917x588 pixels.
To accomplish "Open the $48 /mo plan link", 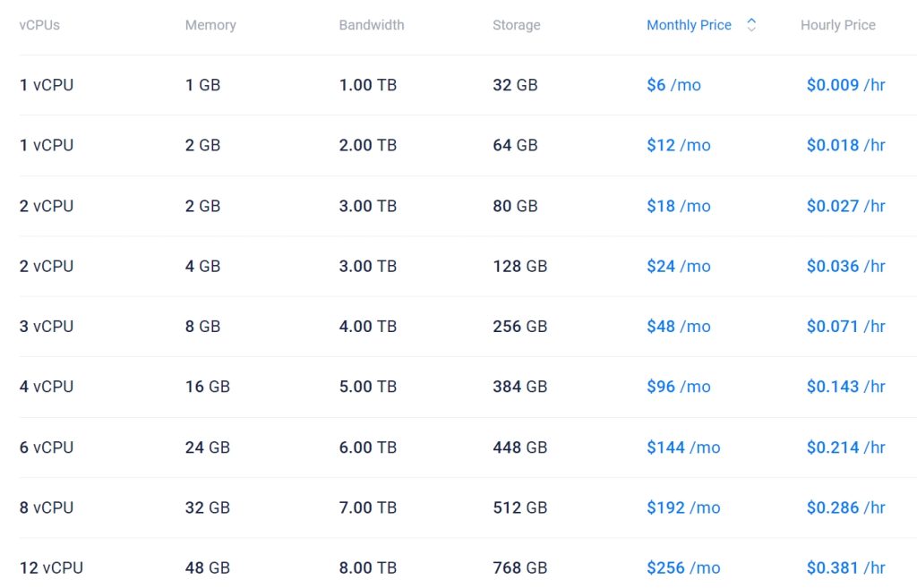I will click(x=678, y=327).
